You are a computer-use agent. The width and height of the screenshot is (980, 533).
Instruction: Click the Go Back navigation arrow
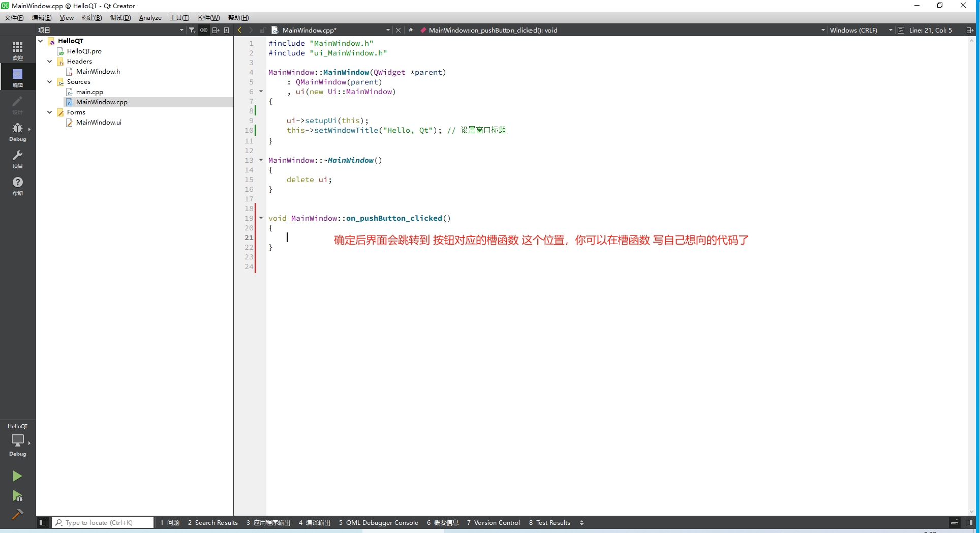pyautogui.click(x=239, y=30)
